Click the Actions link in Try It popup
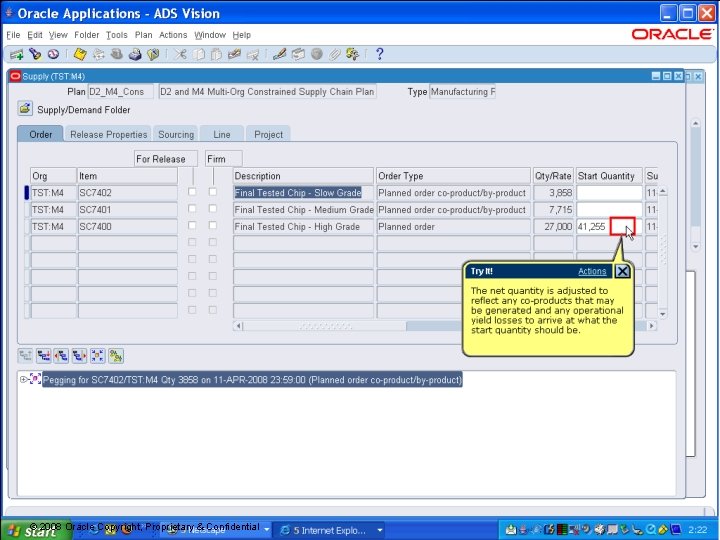This screenshot has width=720, height=540. (592, 271)
